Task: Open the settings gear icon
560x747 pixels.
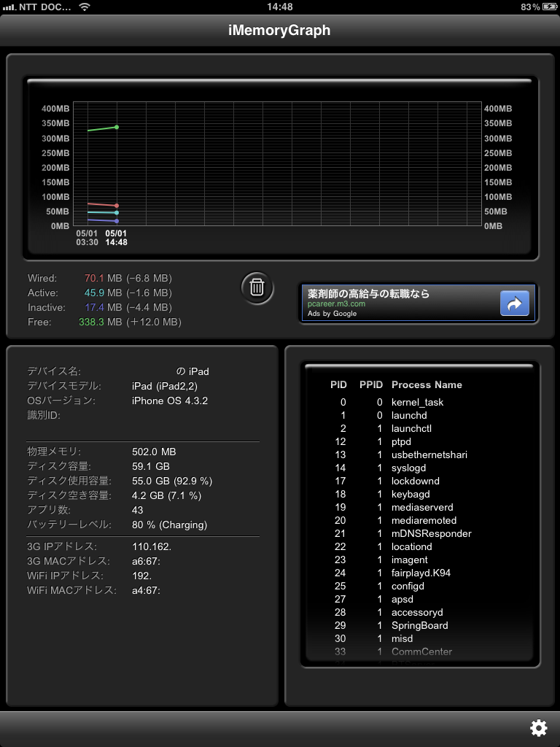Action: pyautogui.click(x=538, y=727)
